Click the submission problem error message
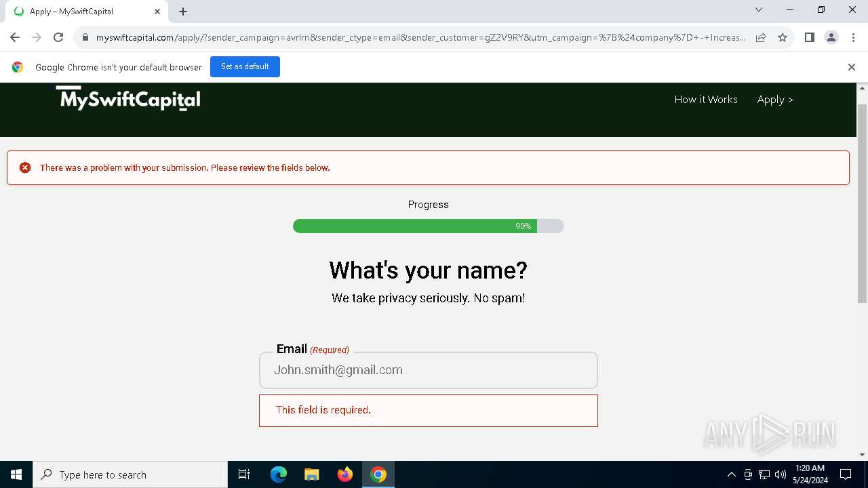This screenshot has width=868, height=488. tap(185, 168)
